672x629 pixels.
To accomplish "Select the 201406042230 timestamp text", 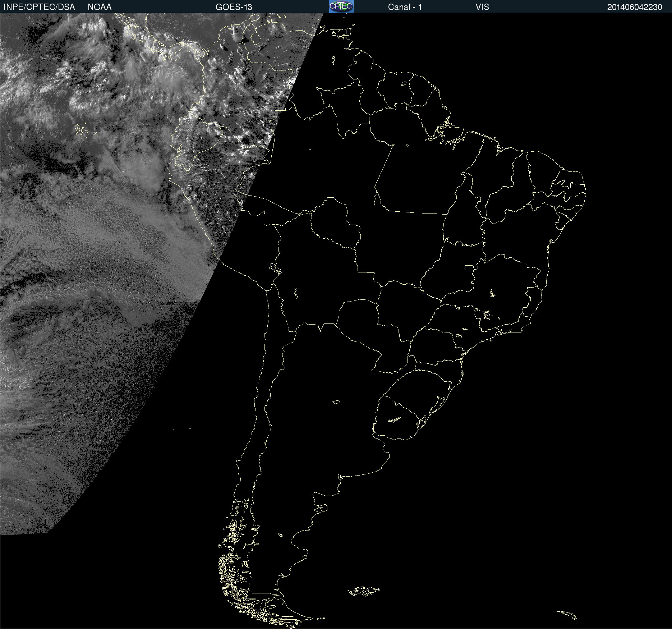I will coord(635,7).
